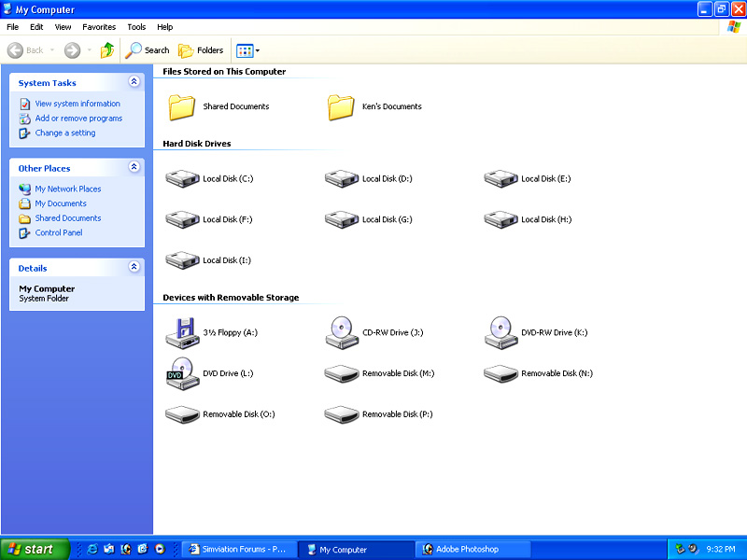The height and width of the screenshot is (560, 747).
Task: Click View system information link
Action: pyautogui.click(x=78, y=104)
